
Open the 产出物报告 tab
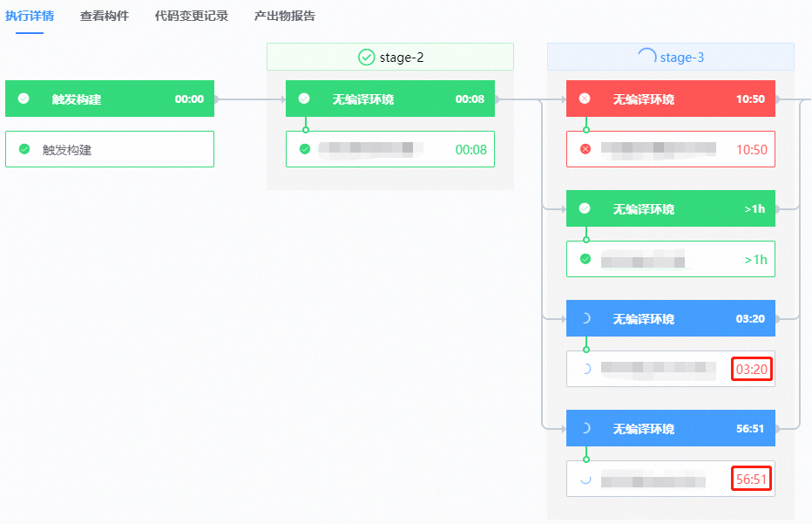coord(285,16)
